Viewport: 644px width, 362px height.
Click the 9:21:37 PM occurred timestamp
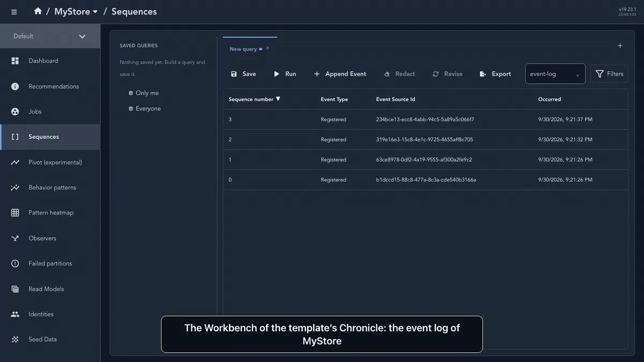click(x=565, y=120)
